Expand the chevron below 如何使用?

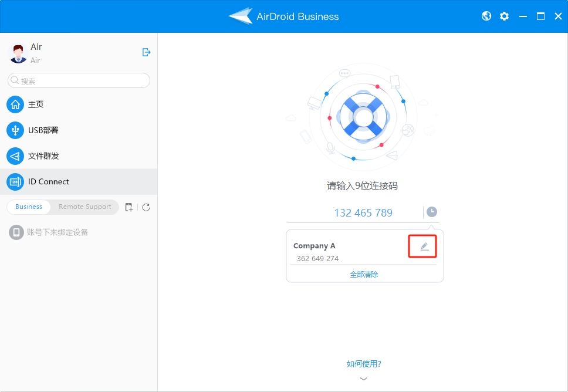[x=364, y=379]
